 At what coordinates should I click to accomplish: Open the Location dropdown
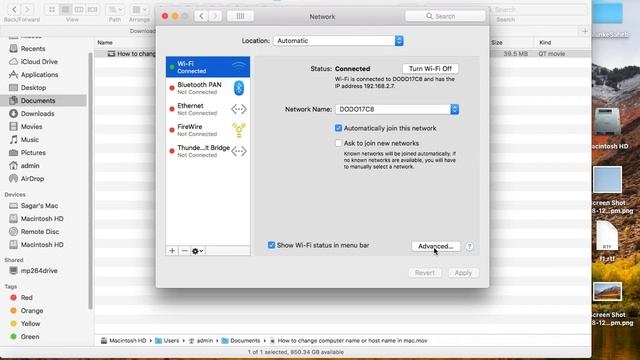click(x=338, y=41)
